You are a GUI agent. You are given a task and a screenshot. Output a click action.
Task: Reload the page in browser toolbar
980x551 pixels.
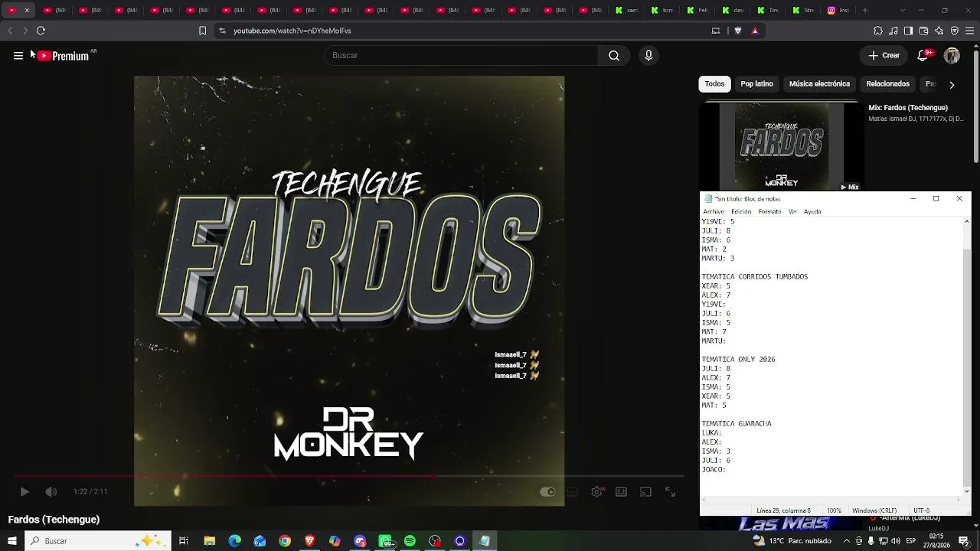[x=41, y=31]
